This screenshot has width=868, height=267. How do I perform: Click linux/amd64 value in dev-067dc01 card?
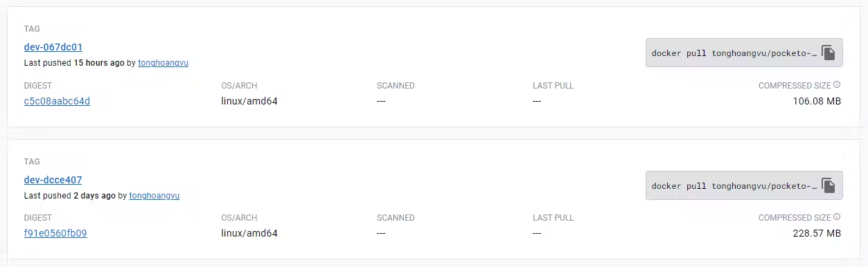[x=249, y=101]
